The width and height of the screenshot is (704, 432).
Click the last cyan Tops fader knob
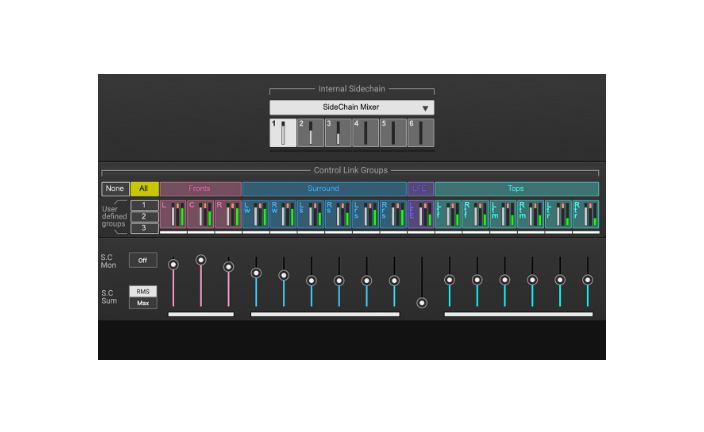pos(587,280)
